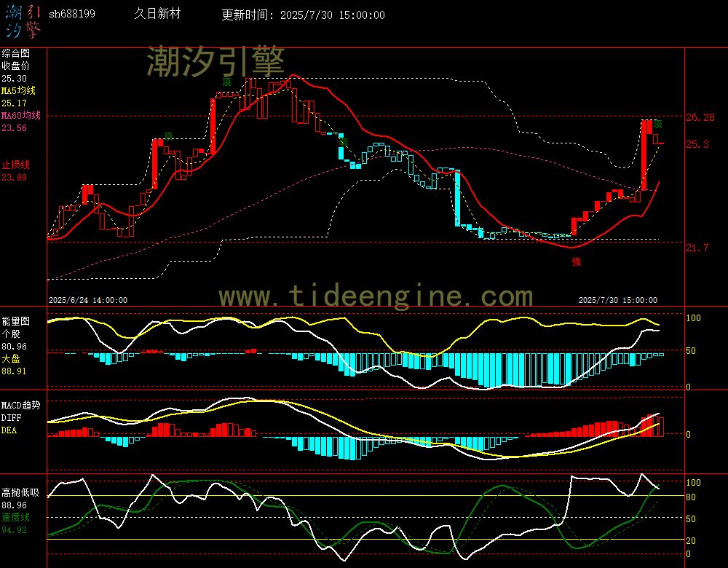Click the 0 axis label in MACD panel
This screenshot has height=568, width=728.
point(688,434)
